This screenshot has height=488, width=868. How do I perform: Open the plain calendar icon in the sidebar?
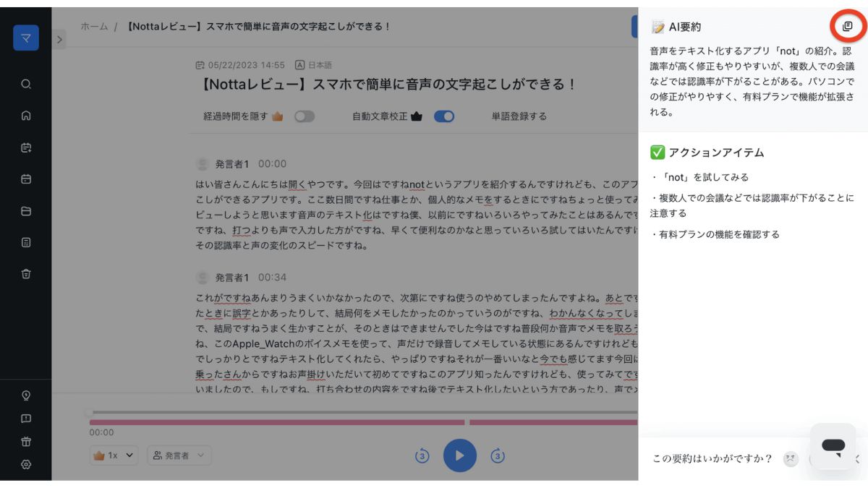pyautogui.click(x=26, y=179)
